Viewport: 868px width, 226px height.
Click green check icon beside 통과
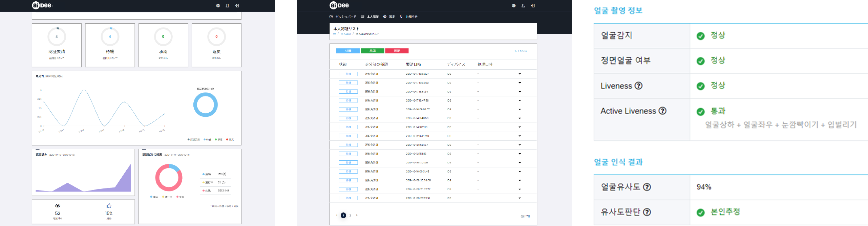click(700, 112)
